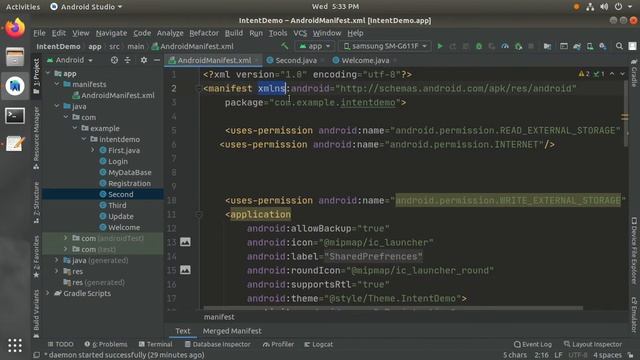The height and width of the screenshot is (360, 640).
Task: Collapse the java folder in tree
Action: [57, 106]
